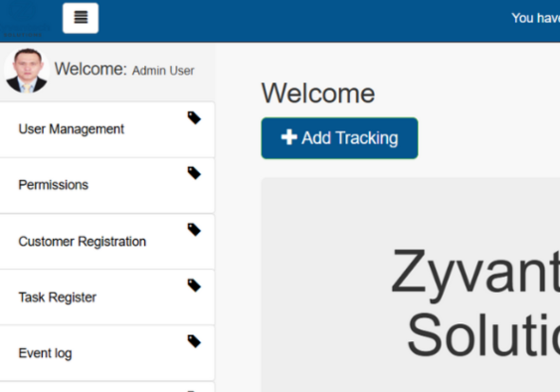Click the "You have" notification text in header
Viewport: 560px width, 392px height.
point(536,18)
